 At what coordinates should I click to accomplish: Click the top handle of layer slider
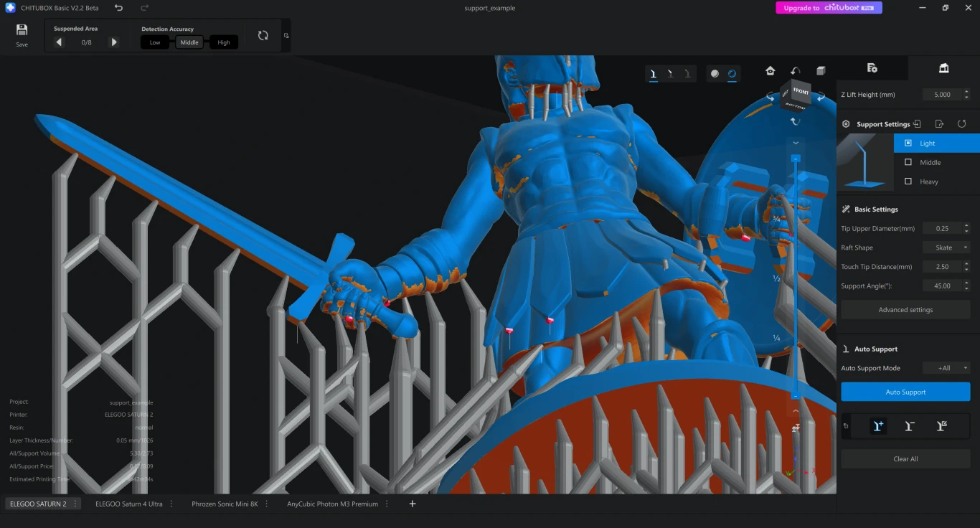pyautogui.click(x=796, y=158)
